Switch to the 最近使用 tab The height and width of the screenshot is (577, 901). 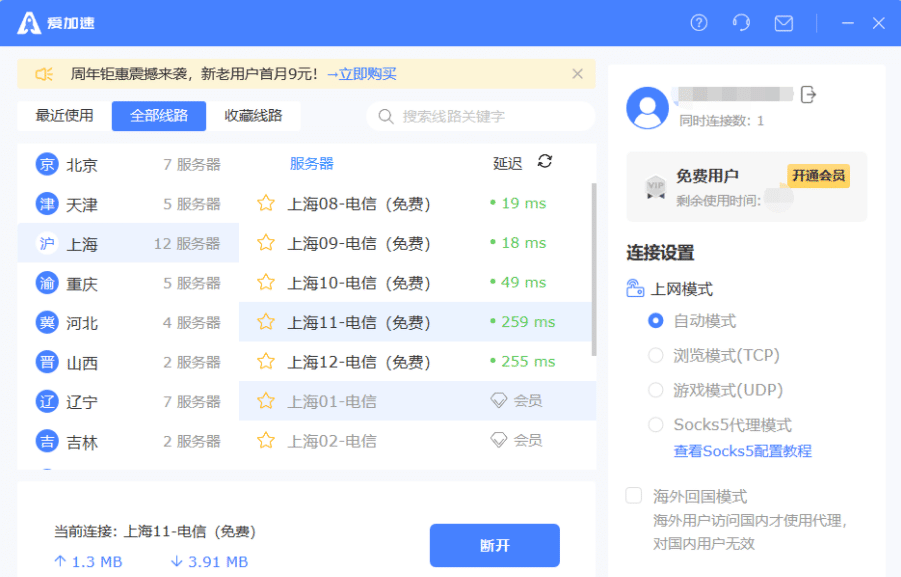pyautogui.click(x=65, y=116)
